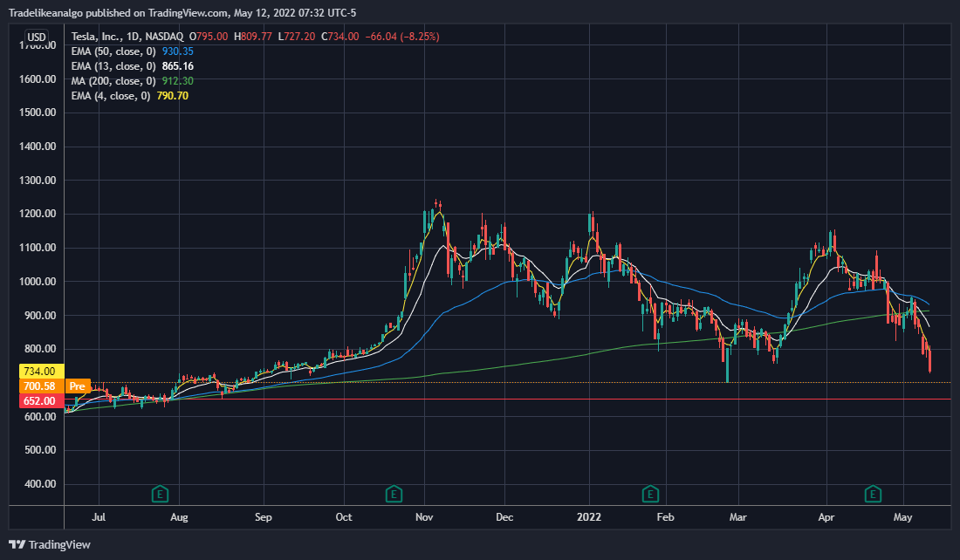The image size is (960, 560).
Task: Click the late-January earnings 'E' marker
Action: [650, 494]
